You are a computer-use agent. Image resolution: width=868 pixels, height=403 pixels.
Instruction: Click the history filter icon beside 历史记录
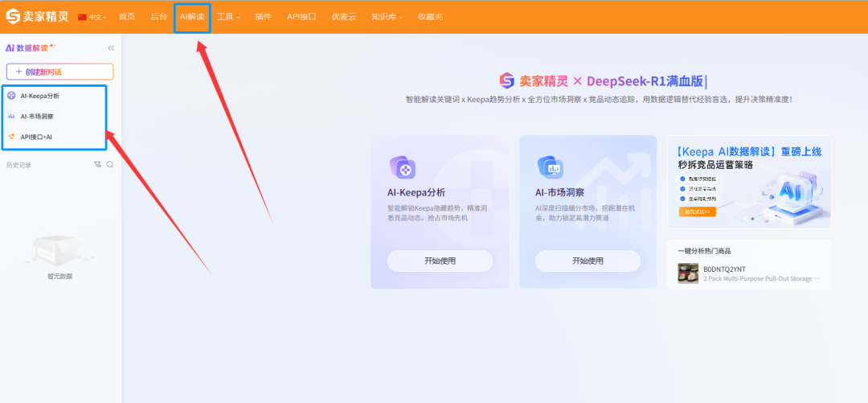coord(97,164)
